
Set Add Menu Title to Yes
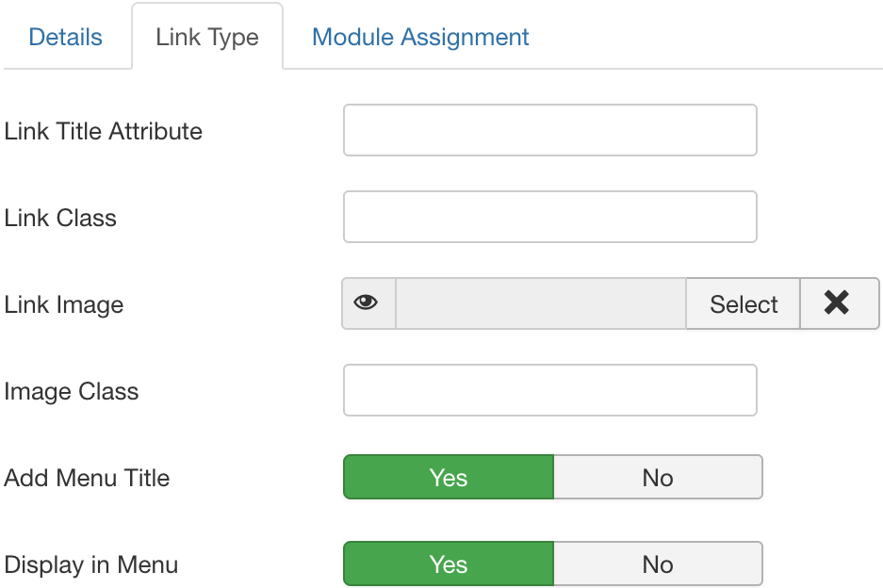click(449, 478)
